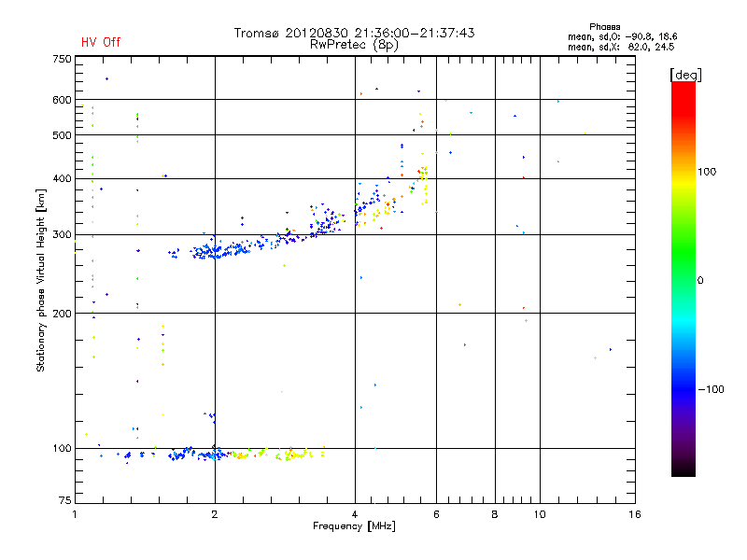Click the -100 tick label on the color bar
This screenshot has height=560, width=747.
click(714, 389)
